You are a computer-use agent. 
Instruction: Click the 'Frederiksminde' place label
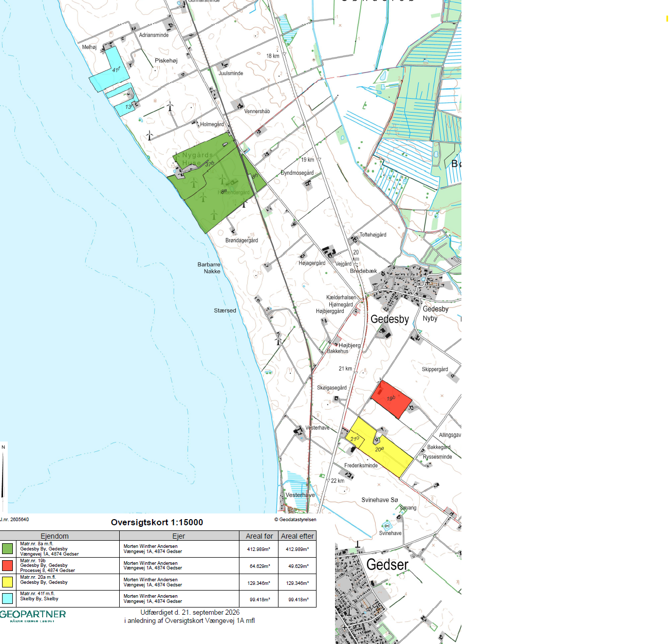[361, 465]
